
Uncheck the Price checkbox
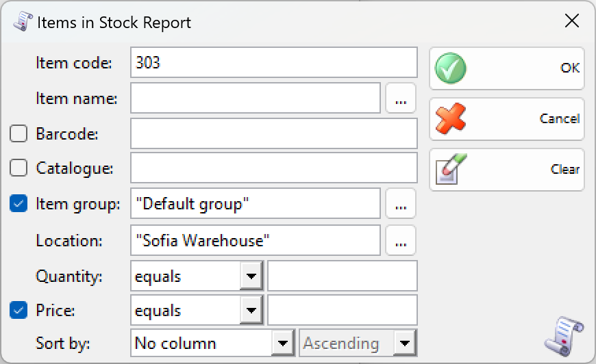pyautogui.click(x=18, y=310)
